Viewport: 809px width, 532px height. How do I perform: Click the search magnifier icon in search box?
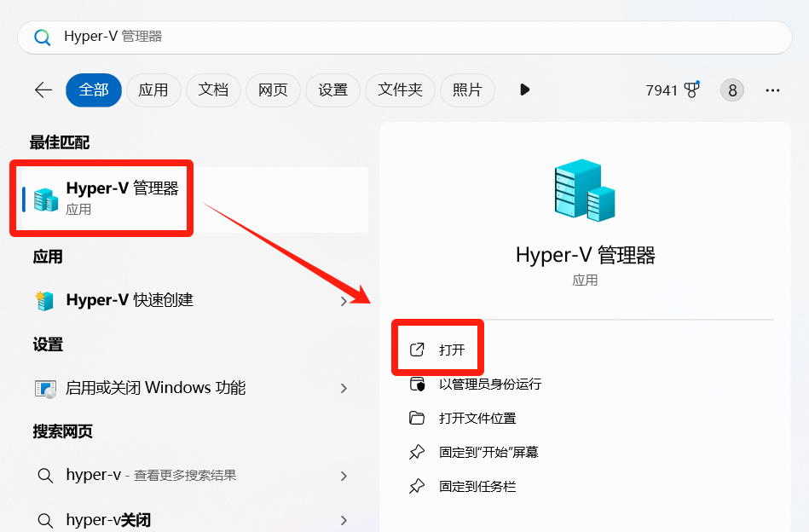pos(41,37)
